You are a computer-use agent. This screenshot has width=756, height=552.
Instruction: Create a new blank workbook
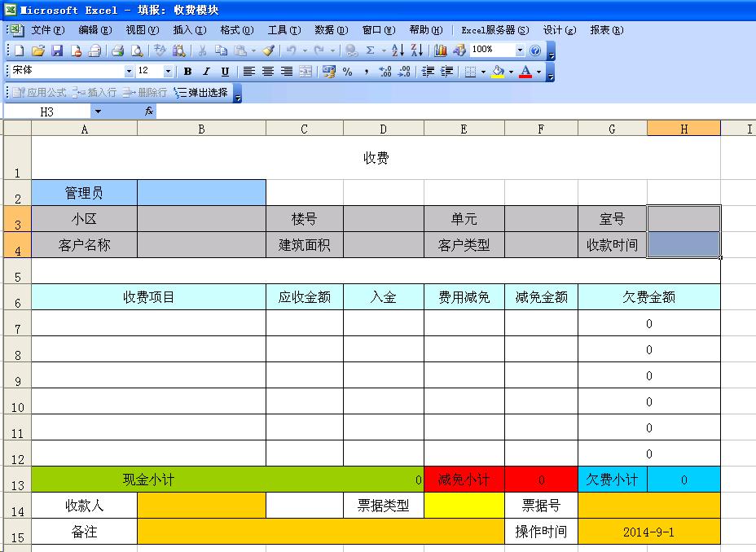point(20,50)
